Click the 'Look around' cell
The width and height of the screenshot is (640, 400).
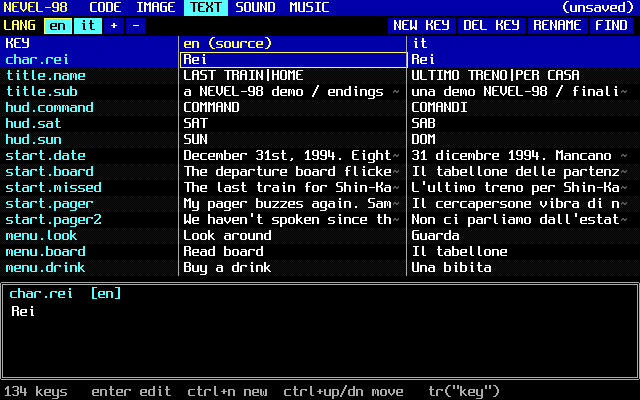tap(293, 236)
